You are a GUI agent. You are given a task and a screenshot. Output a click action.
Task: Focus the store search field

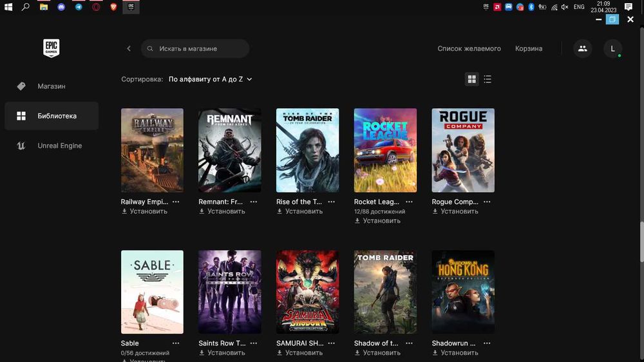pyautogui.click(x=195, y=48)
